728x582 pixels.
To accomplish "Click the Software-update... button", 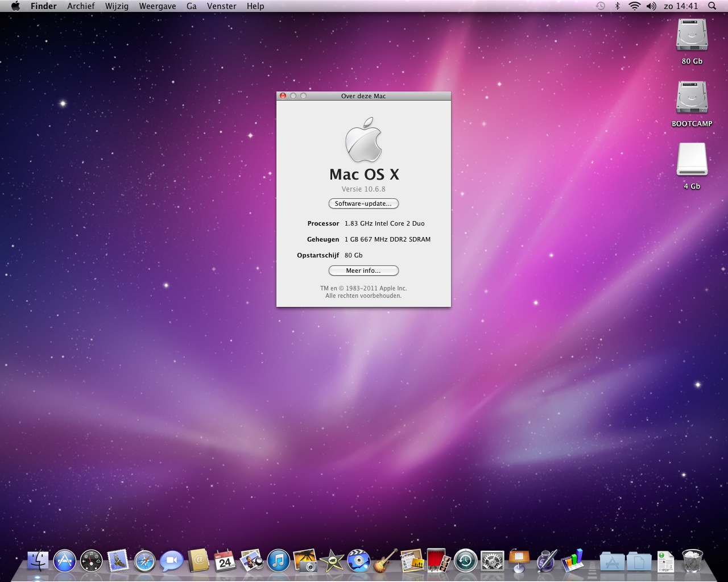I will pos(363,203).
